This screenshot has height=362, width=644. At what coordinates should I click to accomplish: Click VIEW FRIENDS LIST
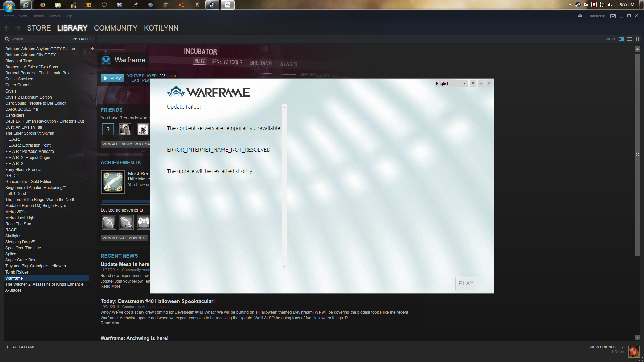[607, 347]
